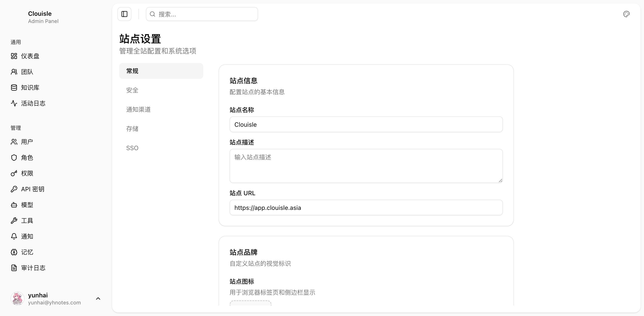Collapse the yunhai account menu
The width and height of the screenshot is (644, 316).
pos(98,298)
